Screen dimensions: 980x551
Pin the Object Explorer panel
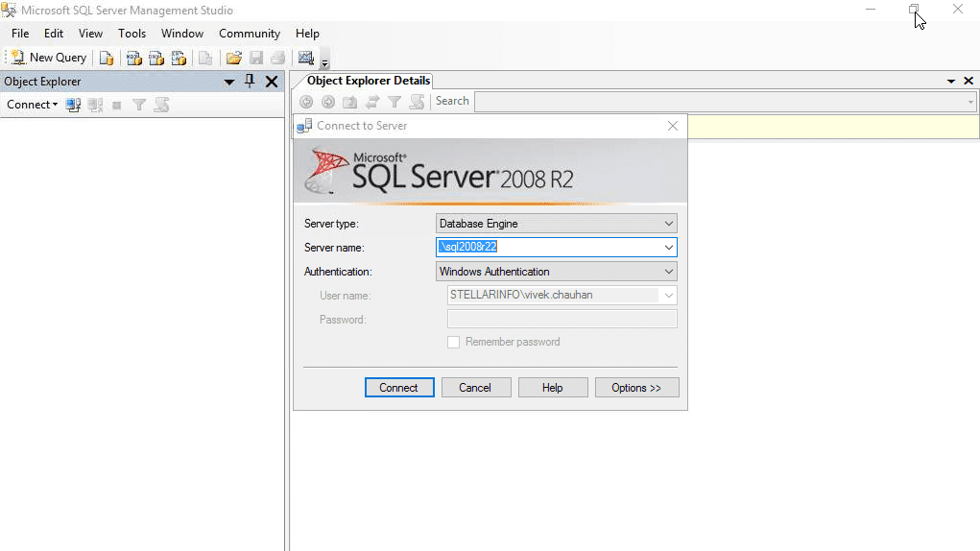pyautogui.click(x=250, y=82)
